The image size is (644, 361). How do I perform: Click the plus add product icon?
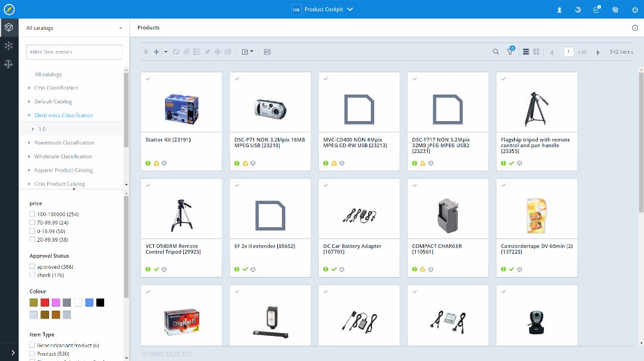click(156, 52)
